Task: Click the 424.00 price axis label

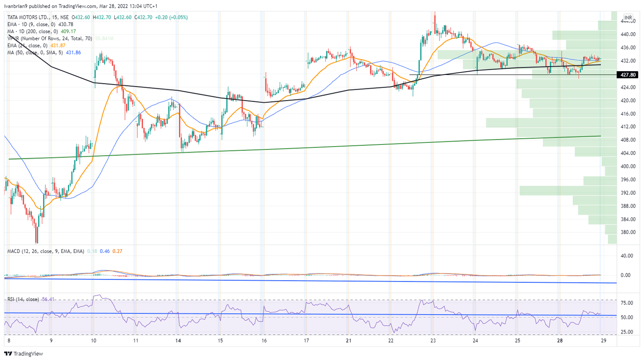Action: point(628,88)
